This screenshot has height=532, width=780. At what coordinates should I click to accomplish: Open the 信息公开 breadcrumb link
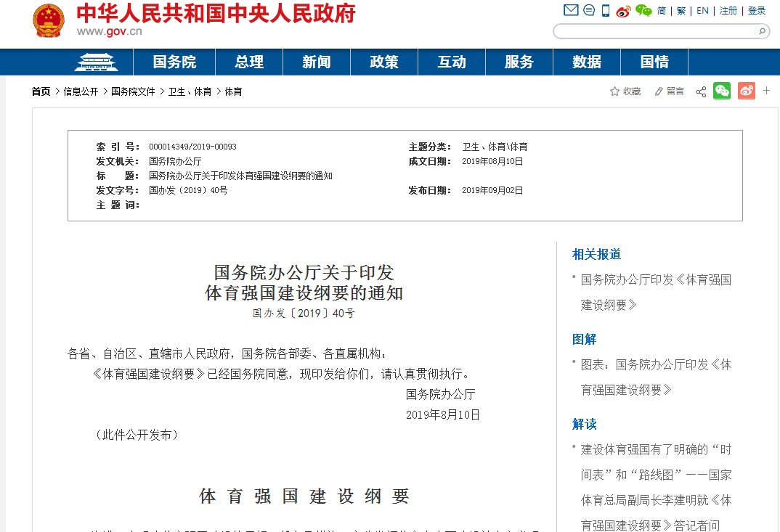tap(78, 92)
